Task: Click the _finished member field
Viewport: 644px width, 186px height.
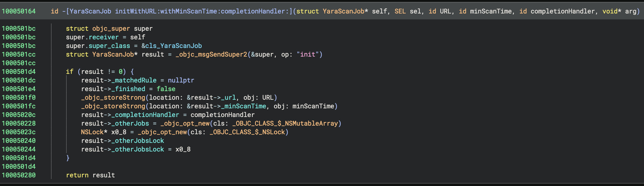Action: 128,89
